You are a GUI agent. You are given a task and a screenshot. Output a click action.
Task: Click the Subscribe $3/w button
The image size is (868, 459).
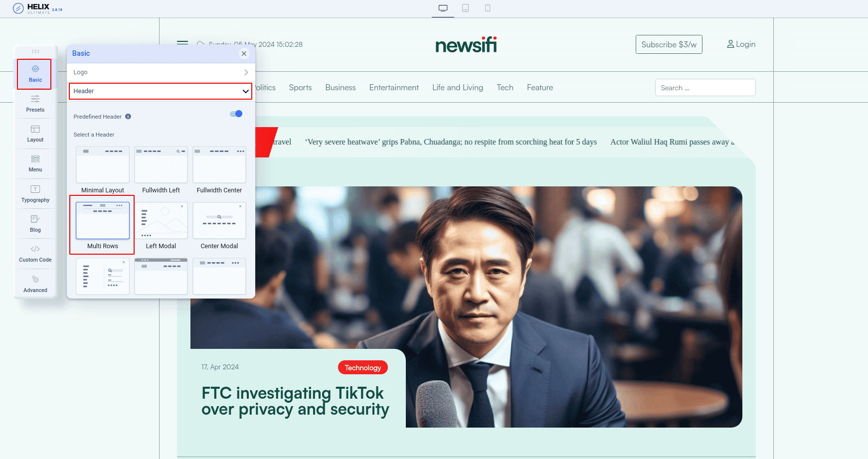pyautogui.click(x=669, y=44)
